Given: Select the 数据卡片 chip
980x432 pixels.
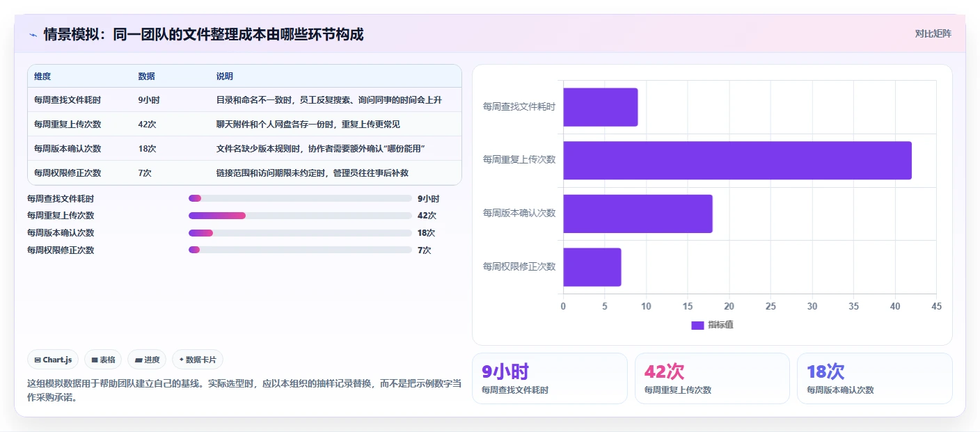Looking at the screenshot, I should tap(198, 360).
